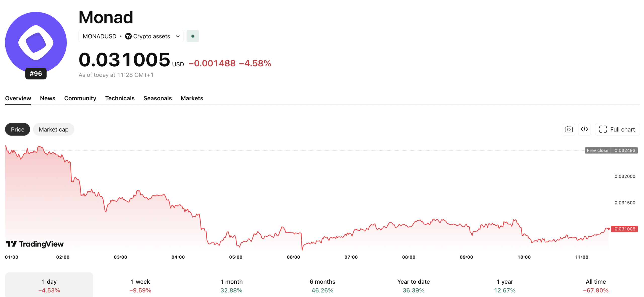Click the 01:00 time axis label
Viewport: 644px width, 297px height.
(x=12, y=257)
